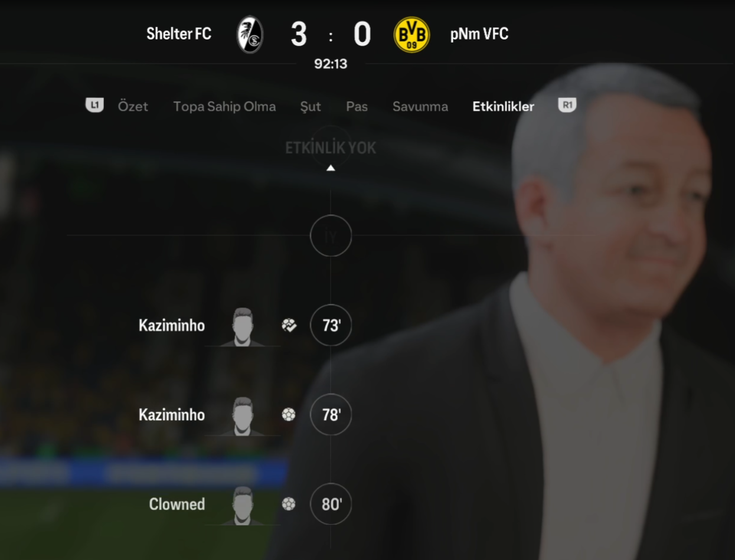Screen dimensions: 735x560
Task: Select the Etkinlikler tab
Action: tap(503, 107)
